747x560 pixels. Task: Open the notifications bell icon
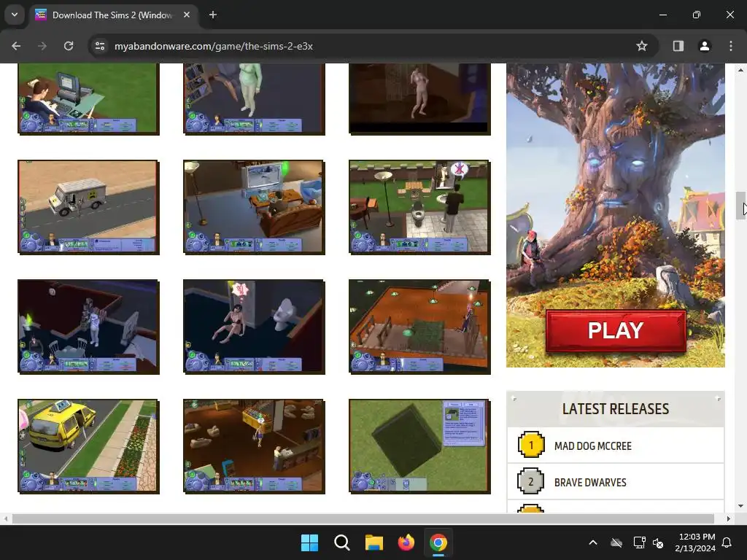[x=727, y=542]
